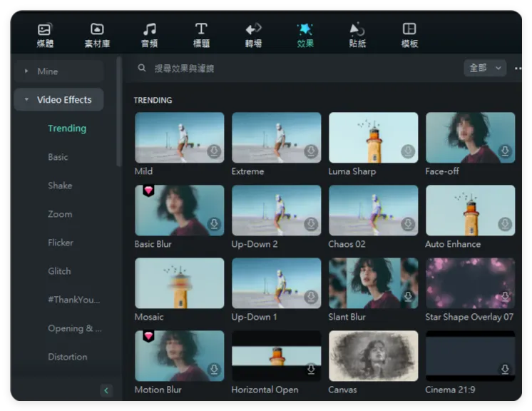
Task: Click the sidebar vertical scrollbar
Action: point(119,112)
